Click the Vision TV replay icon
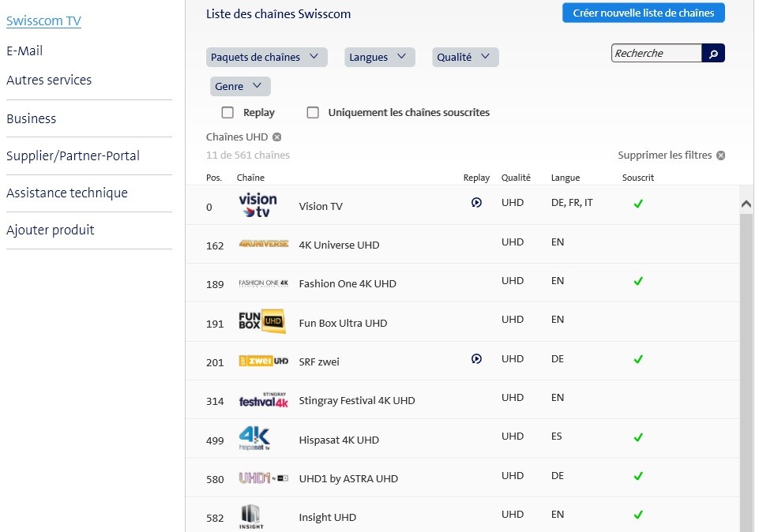 click(x=476, y=203)
